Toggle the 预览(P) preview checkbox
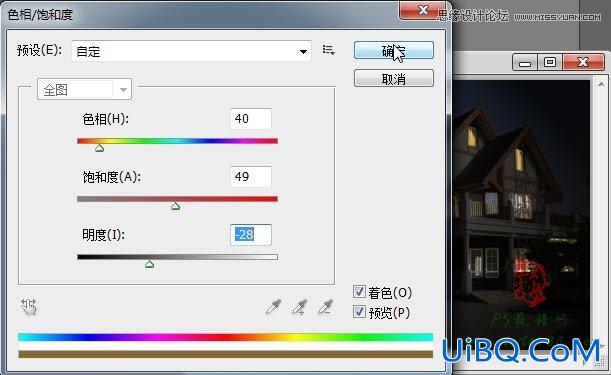The image size is (611, 375). click(x=359, y=312)
